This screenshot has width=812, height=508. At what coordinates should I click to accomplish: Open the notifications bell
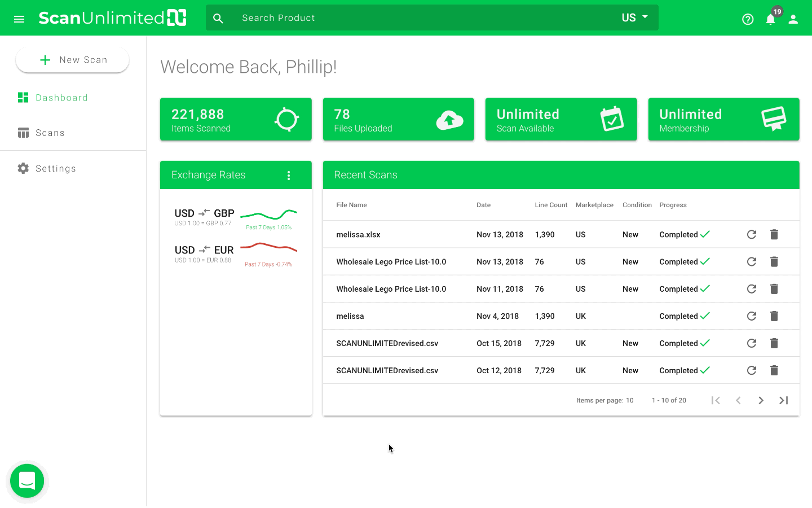tap(770, 19)
